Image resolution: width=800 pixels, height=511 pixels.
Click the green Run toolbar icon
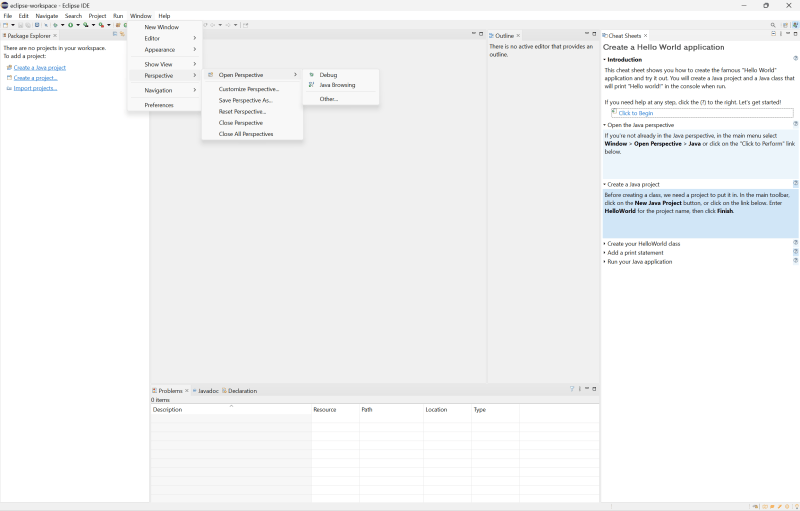[70, 25]
